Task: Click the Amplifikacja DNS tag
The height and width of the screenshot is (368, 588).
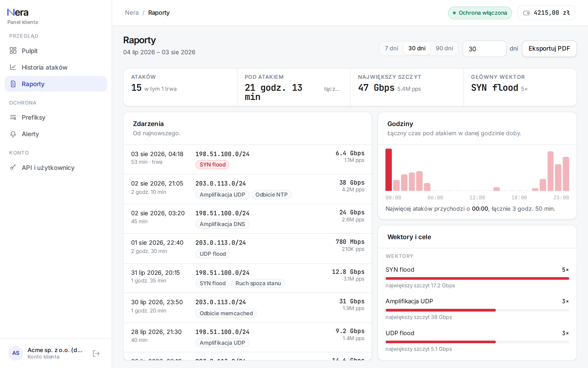Action: pos(222,224)
